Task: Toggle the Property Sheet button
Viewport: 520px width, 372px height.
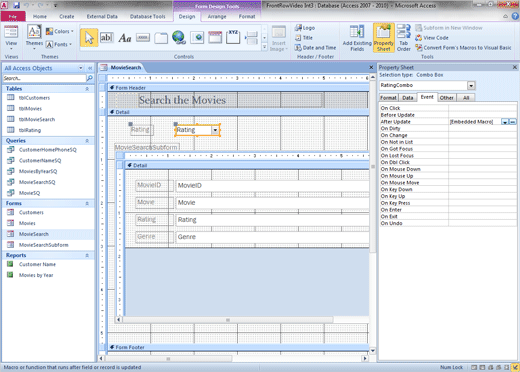Action: point(384,38)
